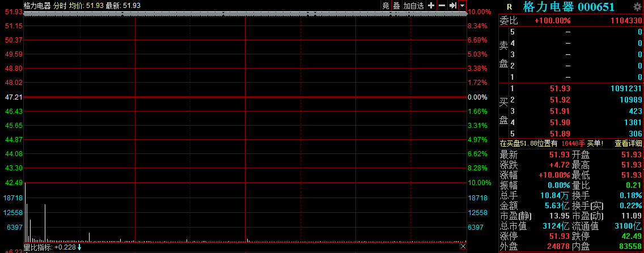This screenshot has width=644, height=253.
Task: Click the arrow-to-bar jump icon
Action: click(x=452, y=6)
